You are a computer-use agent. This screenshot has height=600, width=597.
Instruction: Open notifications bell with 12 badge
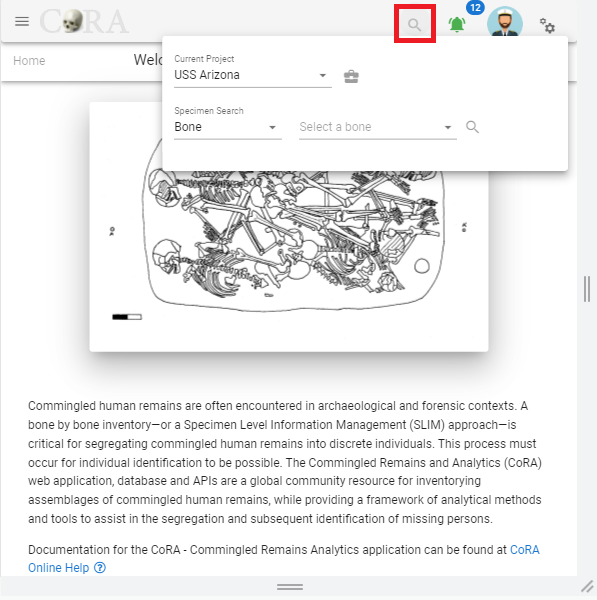(457, 24)
